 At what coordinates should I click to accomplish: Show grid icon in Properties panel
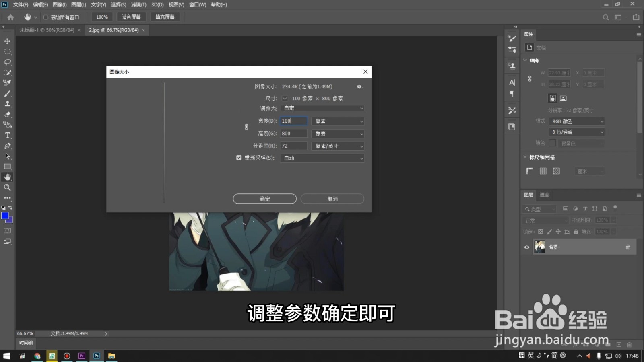pos(543,171)
